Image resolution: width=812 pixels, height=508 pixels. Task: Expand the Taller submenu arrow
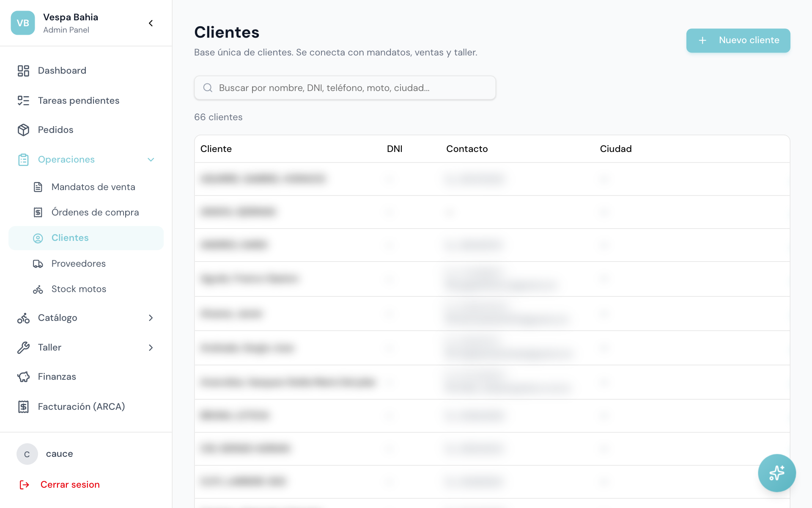pos(151,348)
